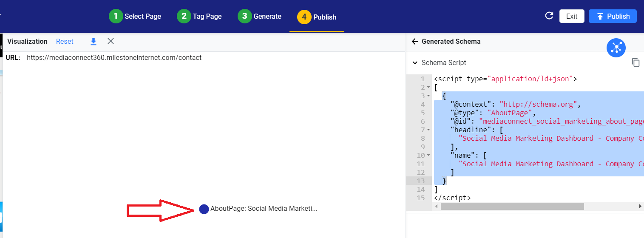Image resolution: width=644 pixels, height=238 pixels.
Task: Click the blue Publish button
Action: 613,16
